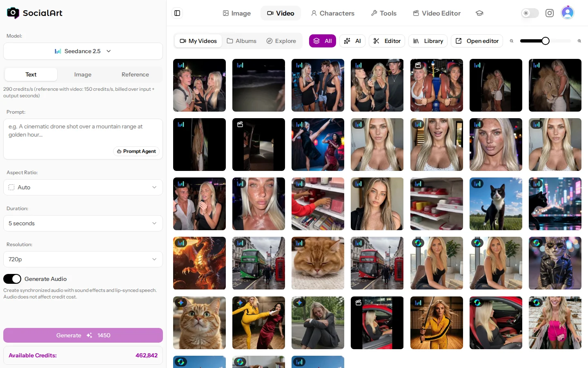588x368 pixels.
Task: Open the black cat neon city thumbnail
Action: [x=555, y=204]
